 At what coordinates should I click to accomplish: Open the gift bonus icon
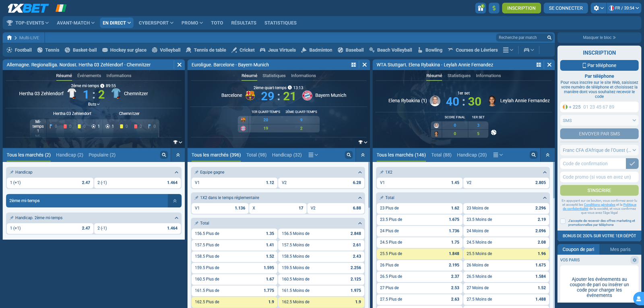coord(481,8)
